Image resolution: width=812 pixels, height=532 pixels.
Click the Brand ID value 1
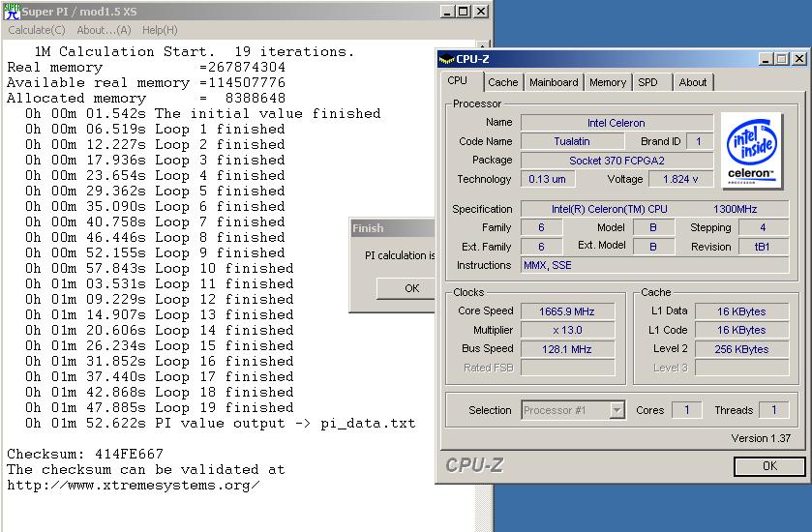click(699, 141)
